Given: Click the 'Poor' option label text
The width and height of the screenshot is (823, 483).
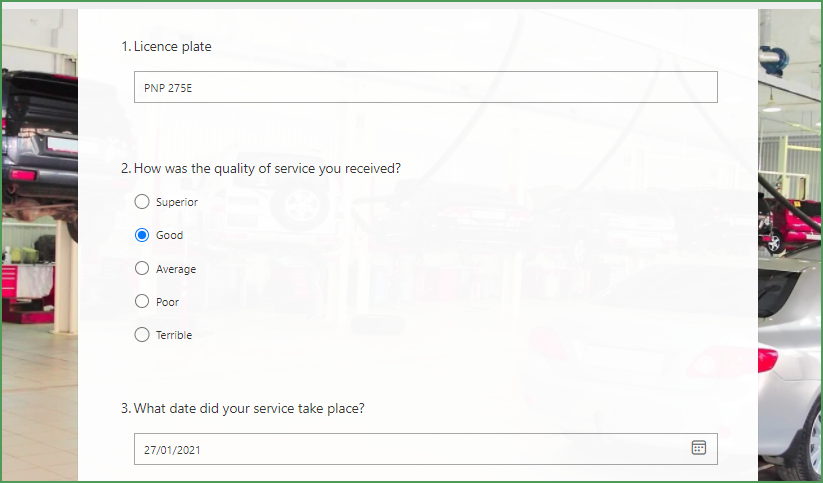Looking at the screenshot, I should tap(167, 302).
